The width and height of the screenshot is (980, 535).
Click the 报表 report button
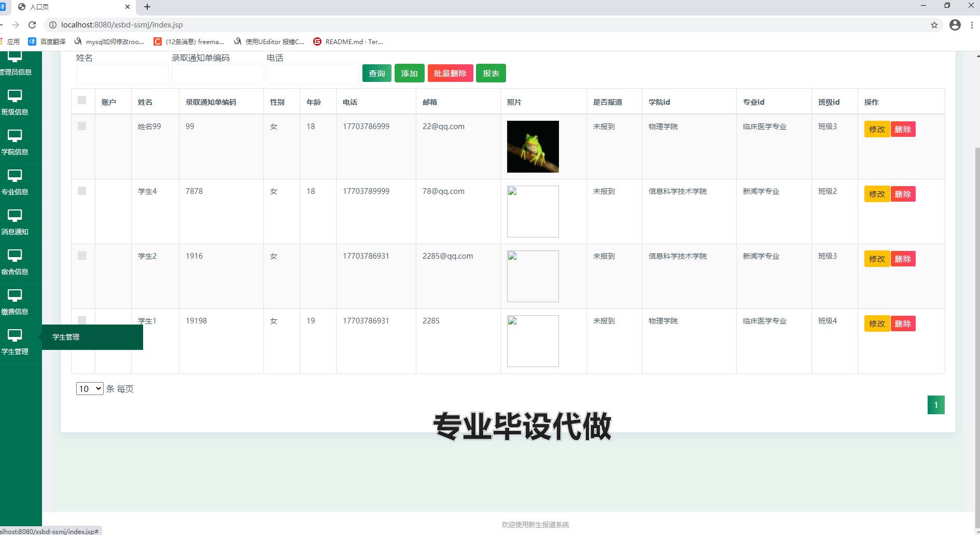pyautogui.click(x=491, y=74)
